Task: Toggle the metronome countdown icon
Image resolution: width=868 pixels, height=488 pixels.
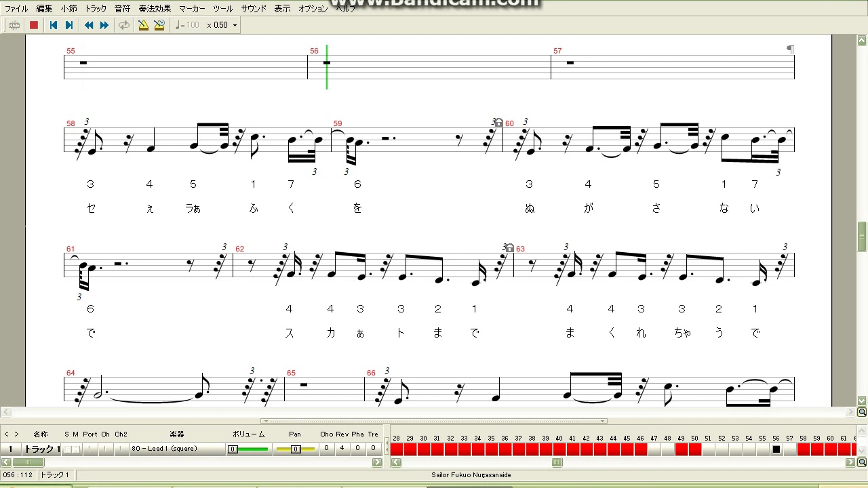Action: click(x=159, y=25)
